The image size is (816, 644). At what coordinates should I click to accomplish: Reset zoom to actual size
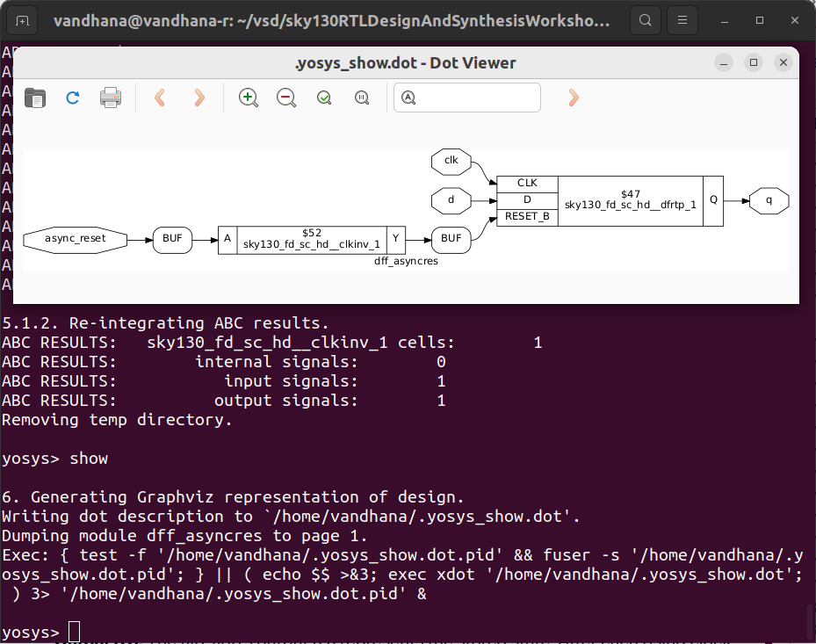pyautogui.click(x=361, y=98)
